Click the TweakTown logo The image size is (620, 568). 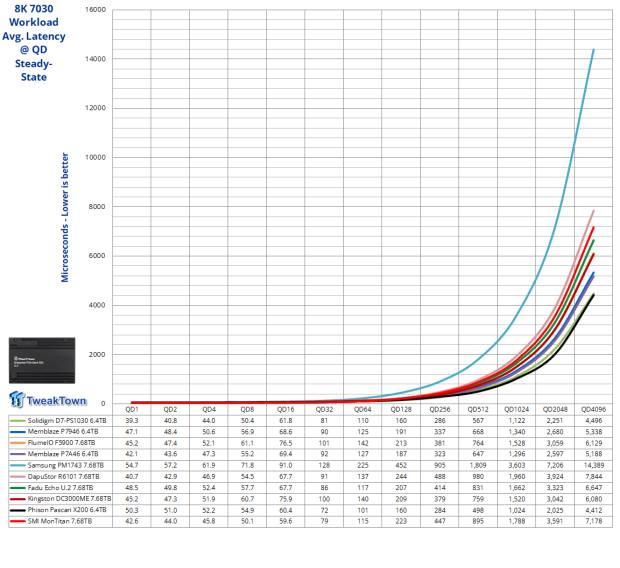[x=47, y=399]
